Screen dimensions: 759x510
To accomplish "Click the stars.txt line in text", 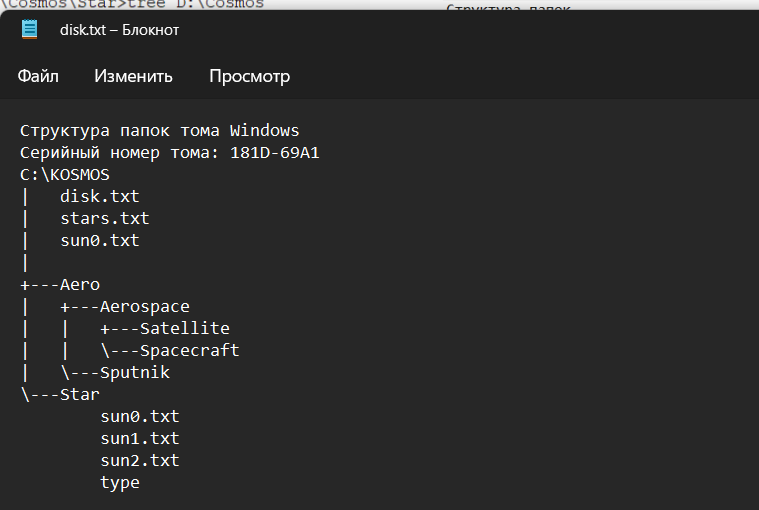I will pos(105,219).
